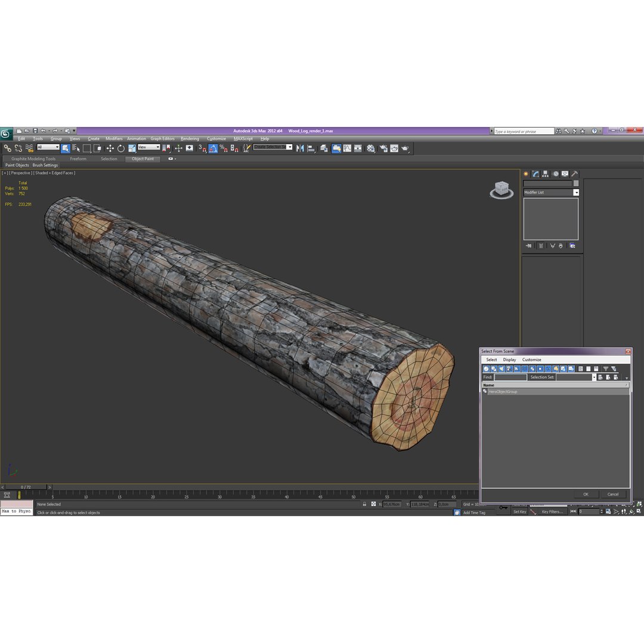Screen dimensions: 644x644
Task: Open the Render Setup icon
Action: coord(383,148)
